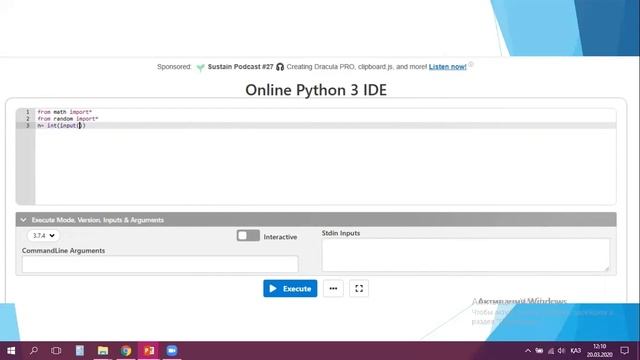This screenshot has height=360, width=640.
Task: Click code line 'from random import*'
Action: point(68,119)
